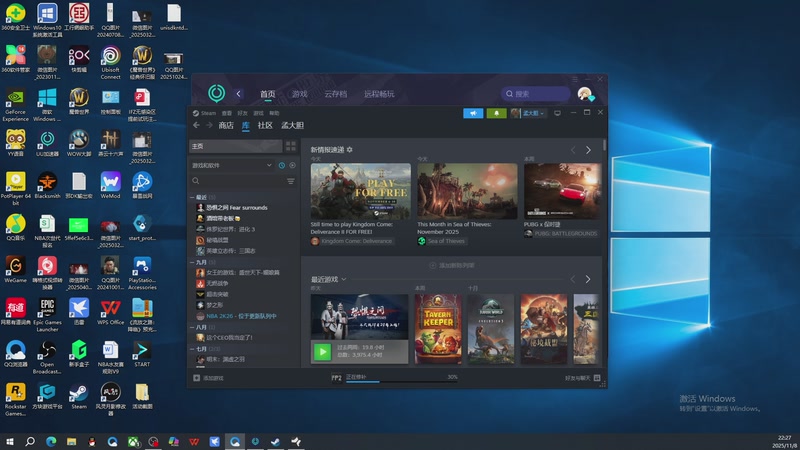Viewport: 800px width, 450px height.
Task: Open Windows Start menu button
Action: click(x=9, y=442)
